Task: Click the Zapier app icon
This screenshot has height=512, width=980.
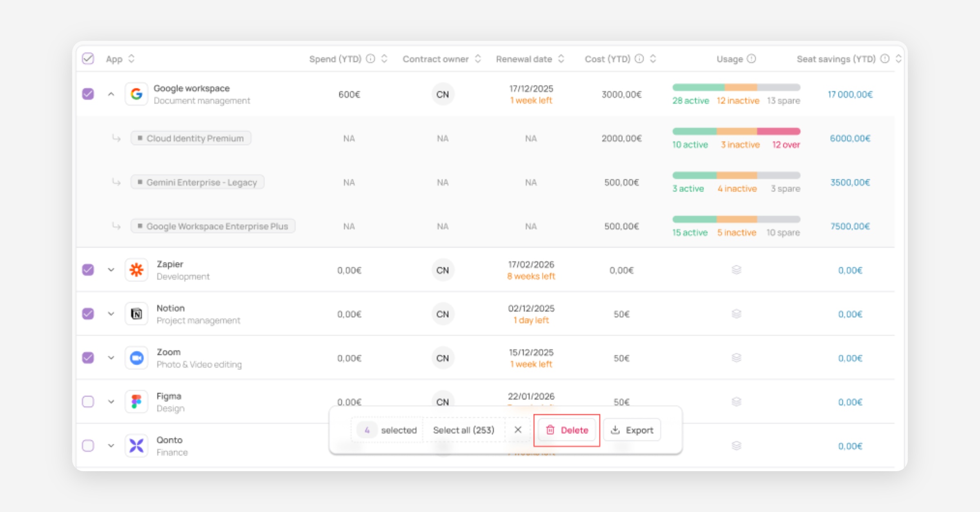Action: (136, 270)
